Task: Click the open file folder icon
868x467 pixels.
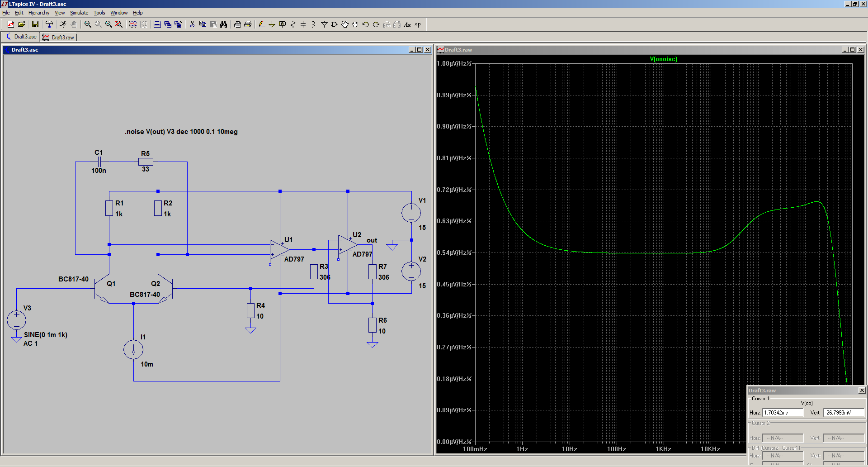Action: click(x=21, y=24)
